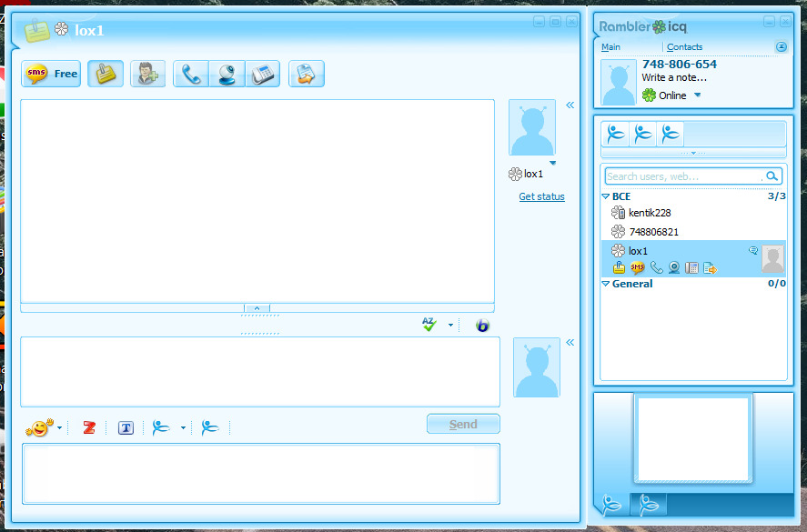The height and width of the screenshot is (532, 807).
Task: Click the notes icon under lox1 contact
Action: tap(620, 267)
